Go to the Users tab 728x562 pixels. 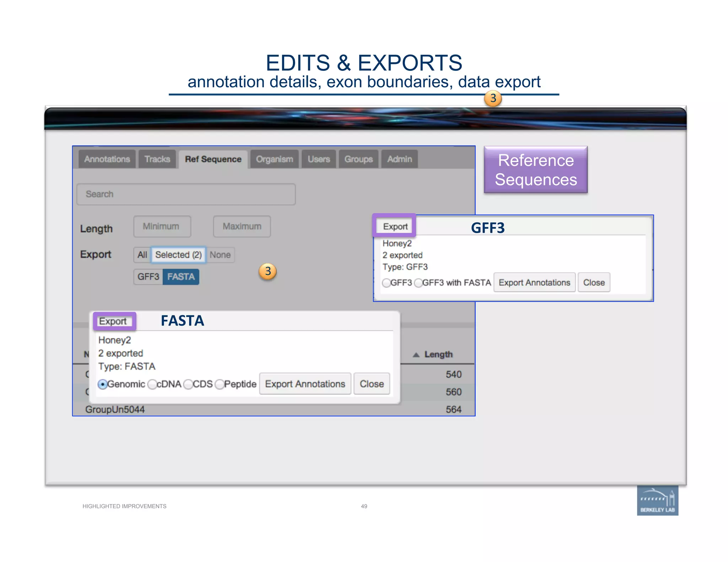tap(319, 159)
